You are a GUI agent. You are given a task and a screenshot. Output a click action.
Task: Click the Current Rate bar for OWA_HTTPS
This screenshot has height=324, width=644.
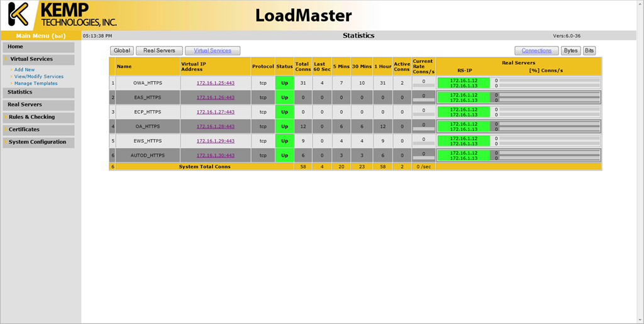[423, 86]
